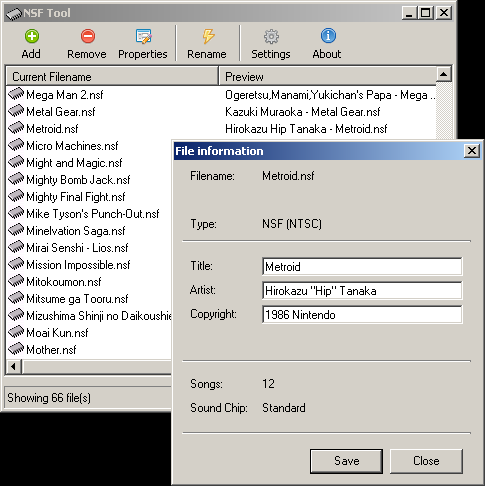485x486 pixels.
Task: Click chip icon beside Mighty Bomb Jack.nsf
Action: [x=16, y=179]
